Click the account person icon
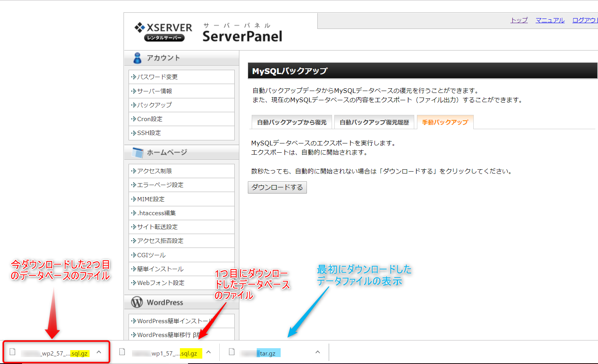 coord(137,58)
